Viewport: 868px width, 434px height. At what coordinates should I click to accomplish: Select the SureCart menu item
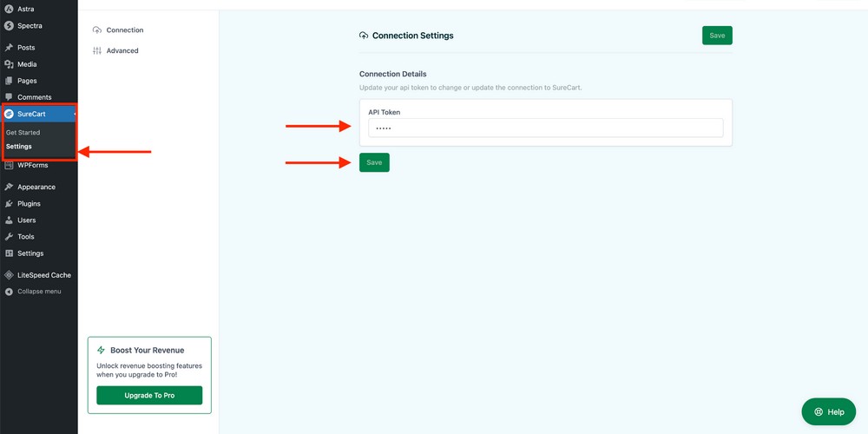(x=39, y=114)
